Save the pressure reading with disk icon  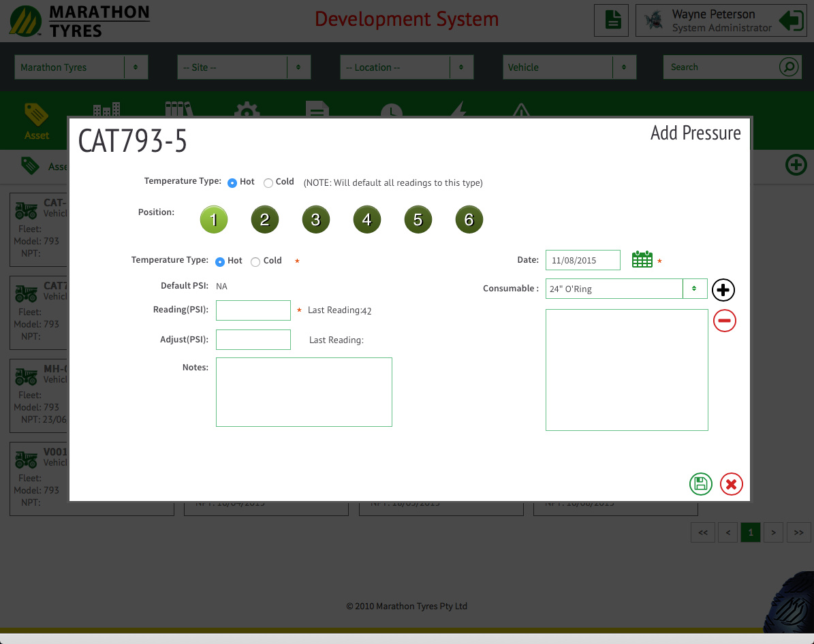[x=700, y=484]
